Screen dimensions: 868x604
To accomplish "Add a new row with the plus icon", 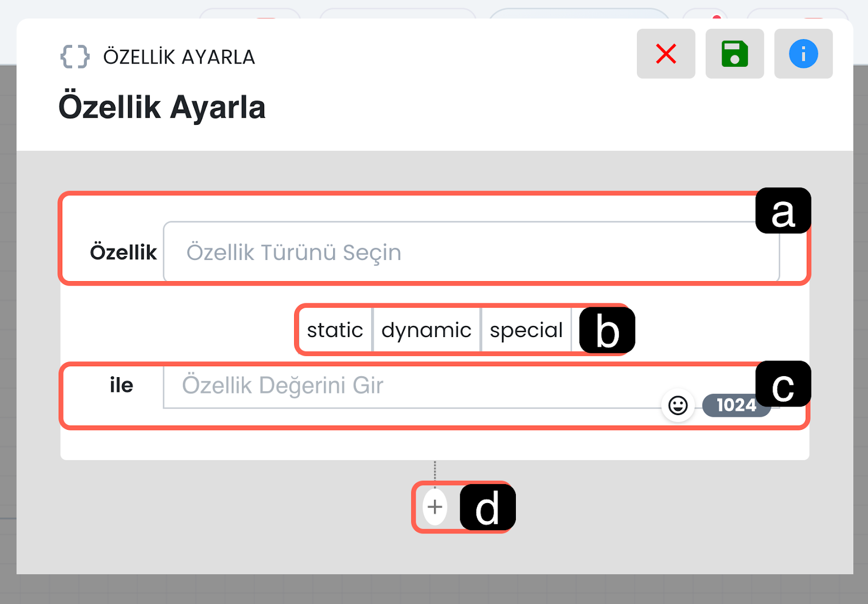I will (x=435, y=507).
